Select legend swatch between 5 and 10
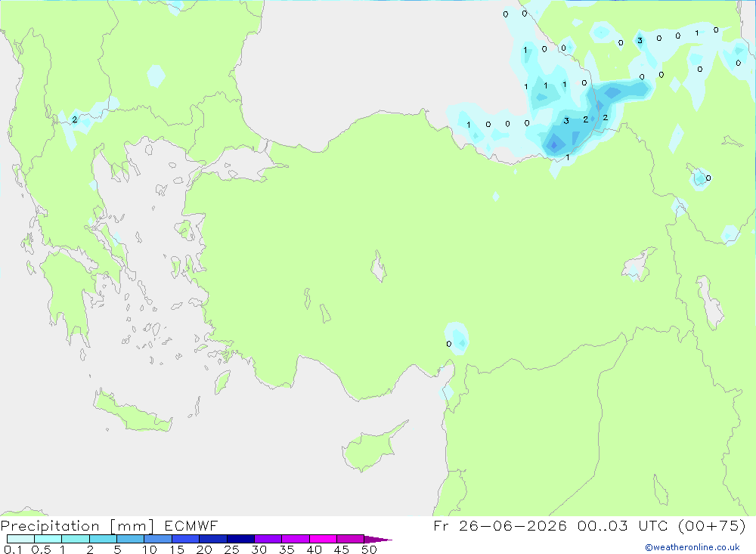The width and height of the screenshot is (756, 554). (130, 539)
